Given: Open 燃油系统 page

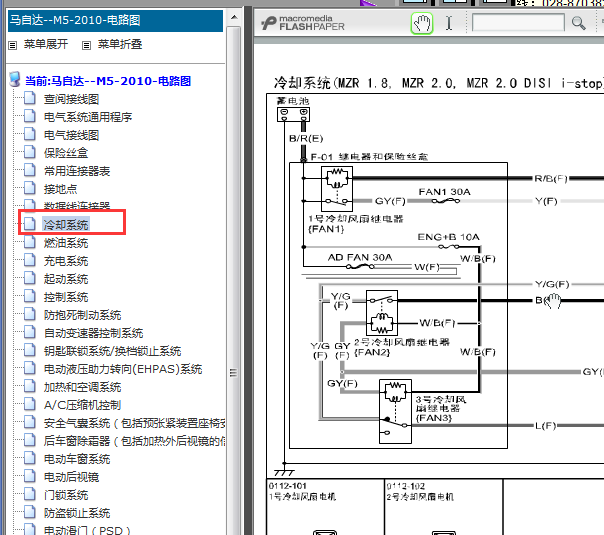Looking at the screenshot, I should pos(66,243).
